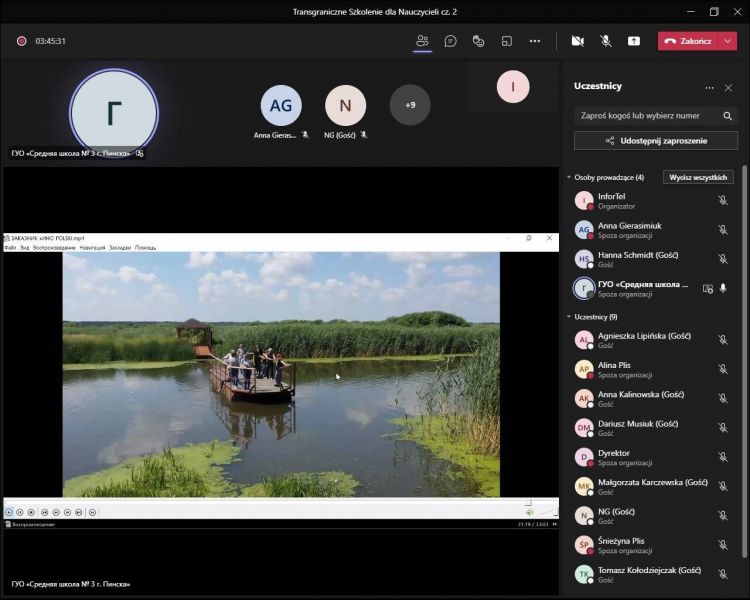Click the Wycisz wszystkich button
This screenshot has width=750, height=600.
[x=698, y=177]
